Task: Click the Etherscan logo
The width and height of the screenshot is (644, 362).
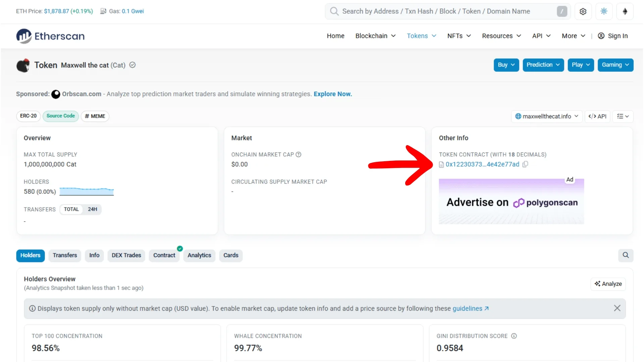Action: coord(50,36)
